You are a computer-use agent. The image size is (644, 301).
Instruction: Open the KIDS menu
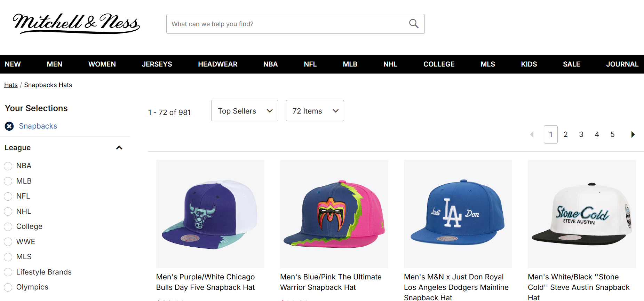point(529,64)
